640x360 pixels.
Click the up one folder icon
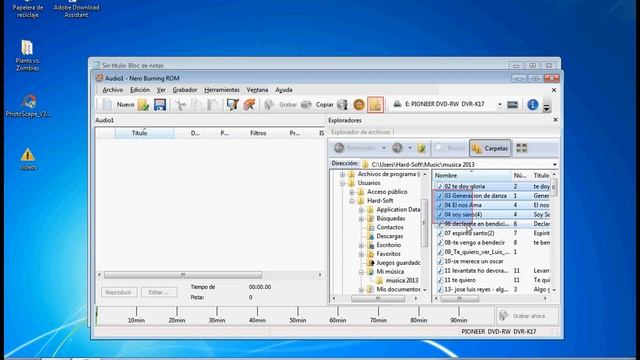[422, 148]
